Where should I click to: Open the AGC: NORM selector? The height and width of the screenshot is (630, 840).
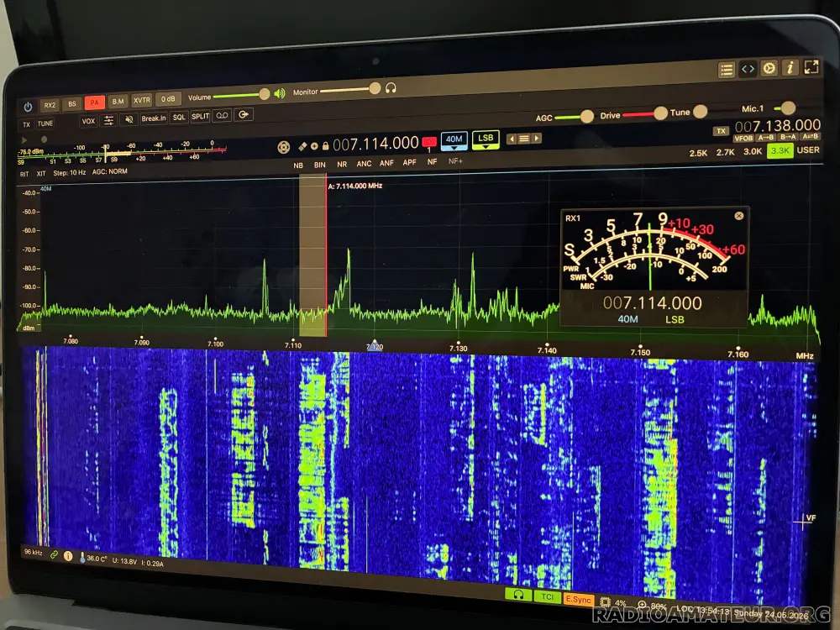110,171
